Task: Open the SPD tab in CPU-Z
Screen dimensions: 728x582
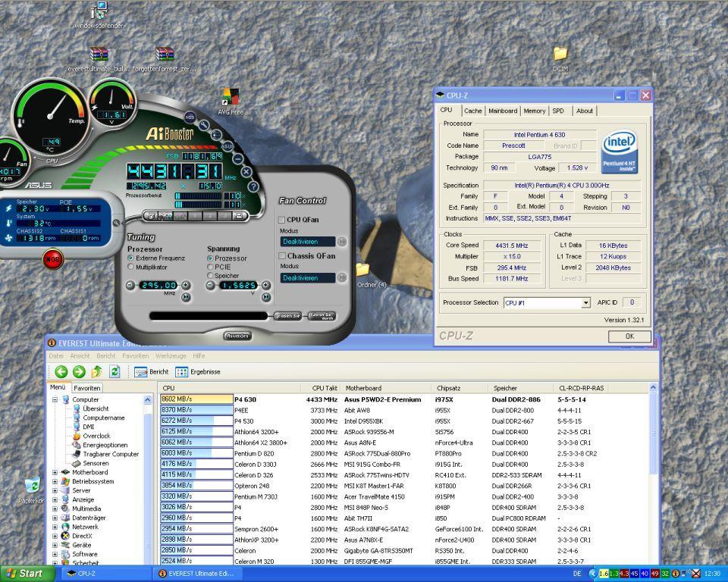Action: [558, 111]
